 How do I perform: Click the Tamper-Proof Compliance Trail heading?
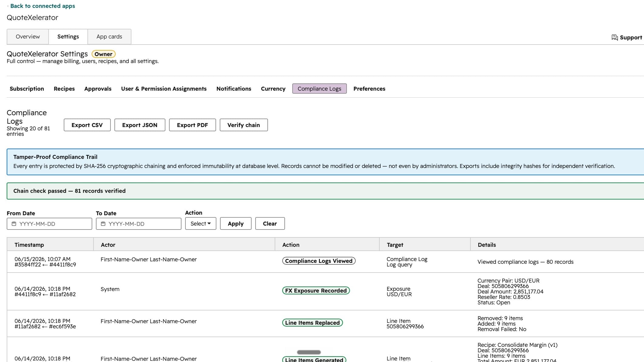(55, 157)
